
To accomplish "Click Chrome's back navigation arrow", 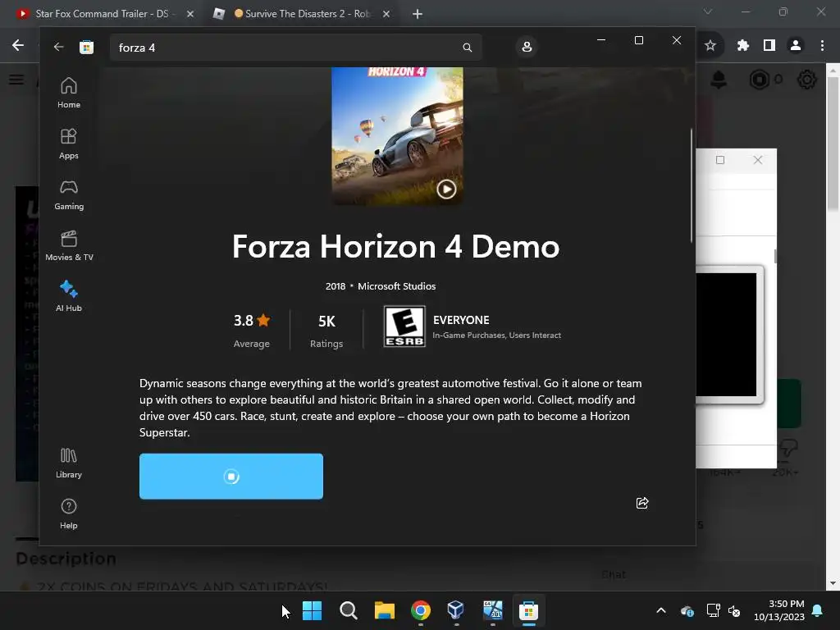I will pyautogui.click(x=18, y=46).
